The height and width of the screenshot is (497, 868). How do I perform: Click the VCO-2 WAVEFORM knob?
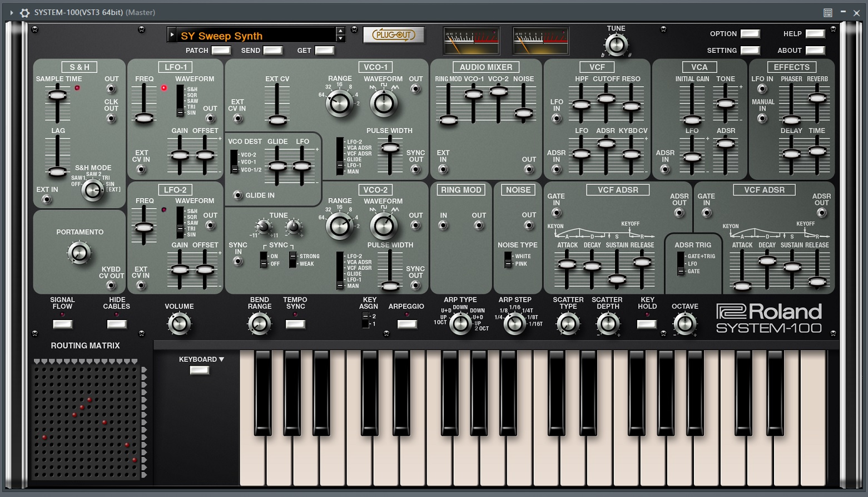[384, 225]
